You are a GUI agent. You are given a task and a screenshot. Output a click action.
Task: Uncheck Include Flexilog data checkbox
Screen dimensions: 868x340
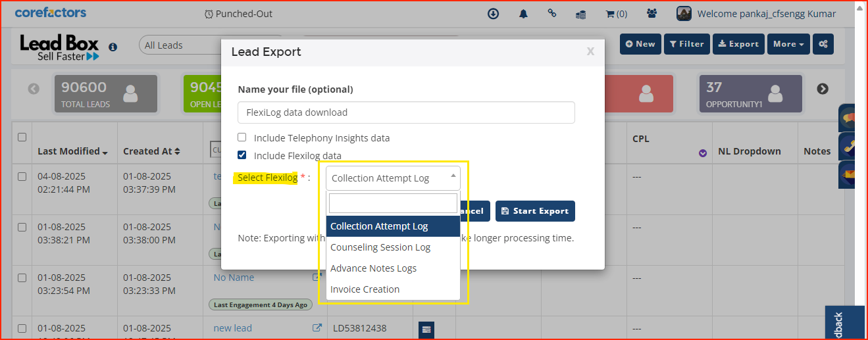coord(242,155)
